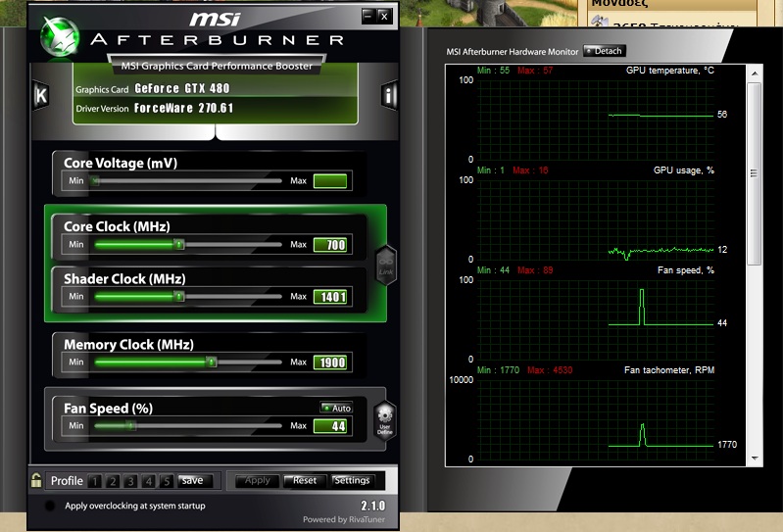Viewport: 783px width, 532px height.
Task: Click the Memory Clock slider handle
Action: (x=212, y=363)
